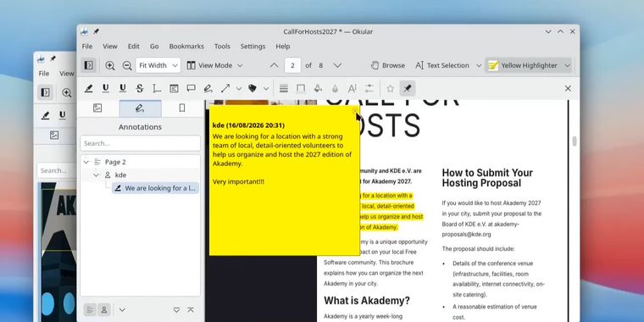This screenshot has height=322, width=644.
Task: Click the highlighter icon in background window
Action: coord(46,115)
